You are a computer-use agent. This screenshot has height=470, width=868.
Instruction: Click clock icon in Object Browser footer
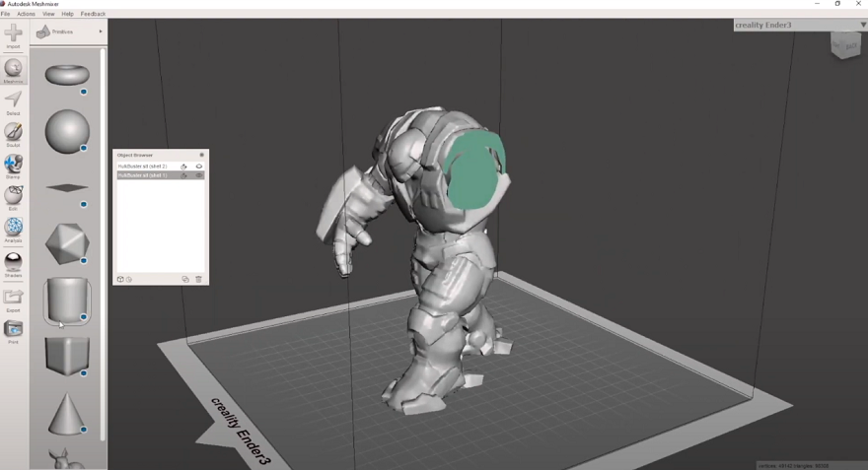click(x=129, y=279)
